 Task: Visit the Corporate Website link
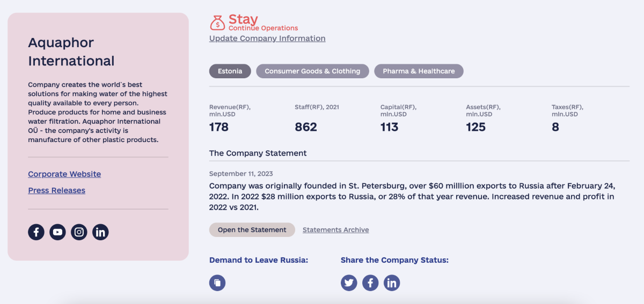(x=64, y=174)
